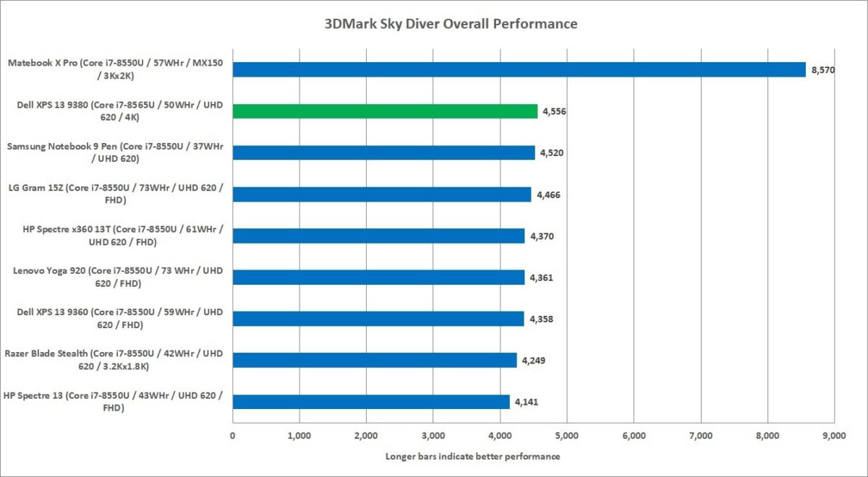Click the 1,000 axis tick label
Screen dimensions: 868x477
click(x=299, y=436)
